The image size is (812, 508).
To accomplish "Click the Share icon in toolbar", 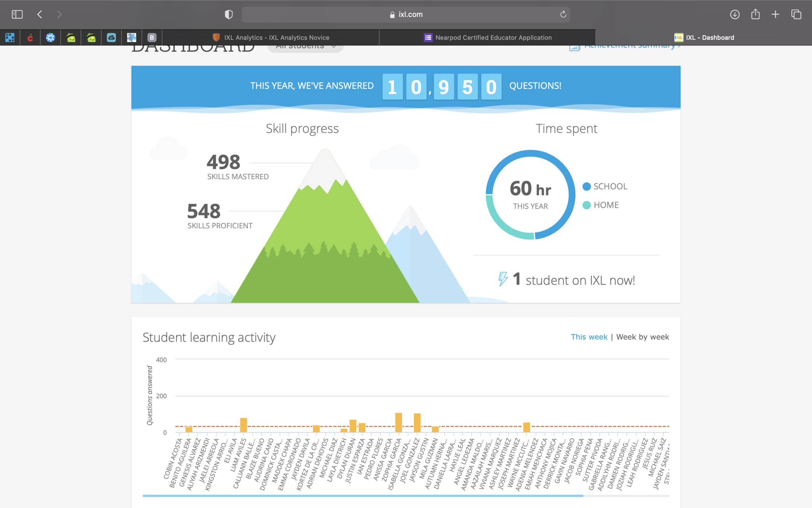I will (x=755, y=15).
